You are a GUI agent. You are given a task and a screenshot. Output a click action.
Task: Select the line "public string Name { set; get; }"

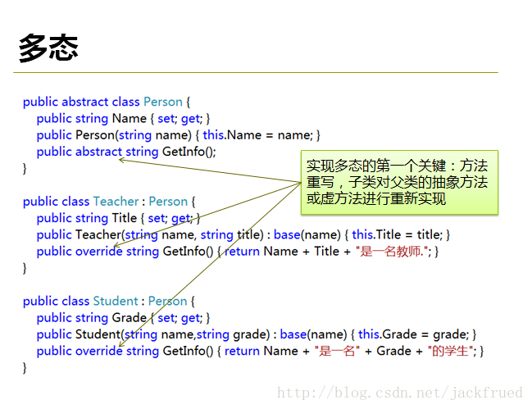(124, 118)
